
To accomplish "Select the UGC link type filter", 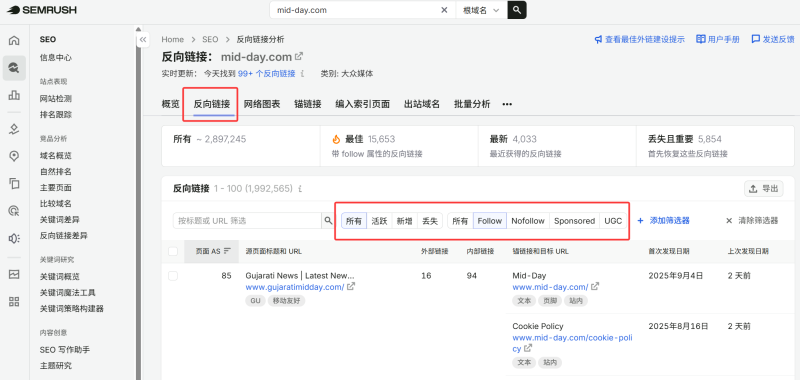I will click(613, 221).
